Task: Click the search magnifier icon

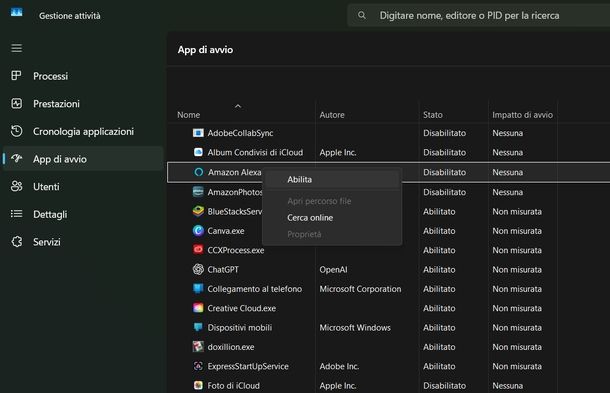Action: click(362, 15)
